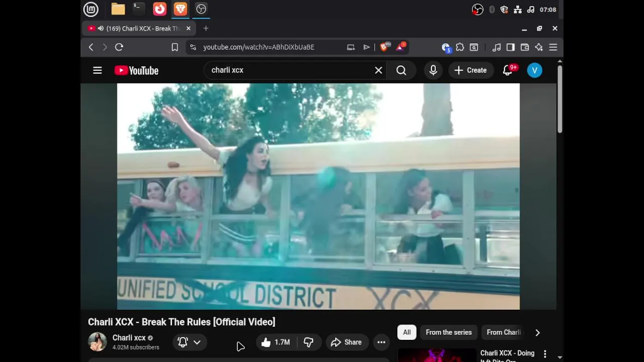
Task: Click the Brave playlist arrow icon in address bar
Action: (x=366, y=47)
